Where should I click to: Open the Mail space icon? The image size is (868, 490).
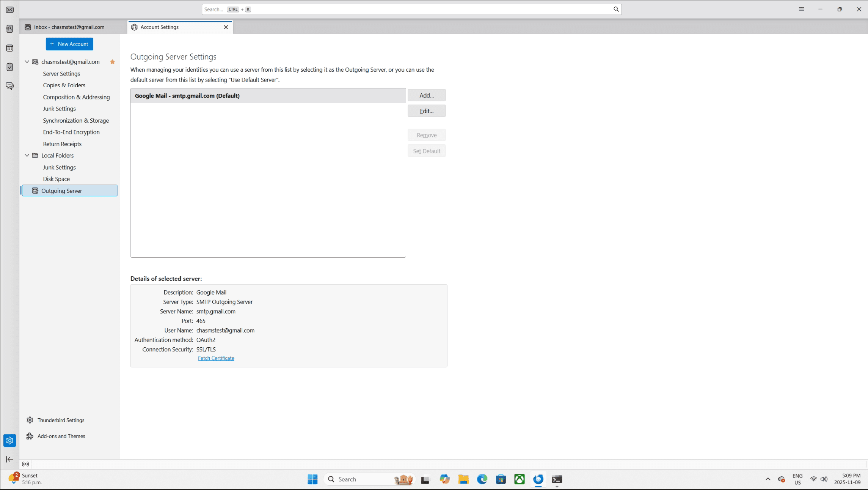10,9
